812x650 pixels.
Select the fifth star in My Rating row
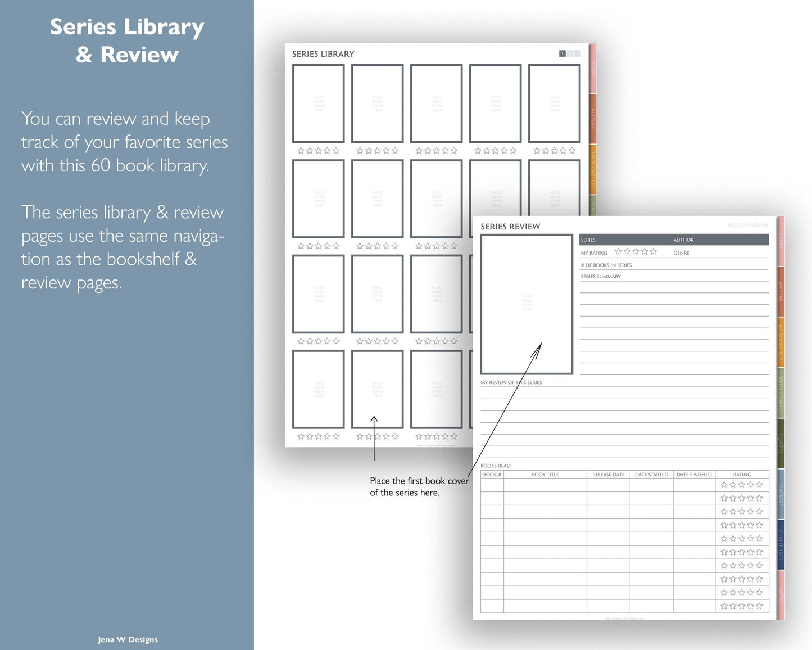coord(654,252)
